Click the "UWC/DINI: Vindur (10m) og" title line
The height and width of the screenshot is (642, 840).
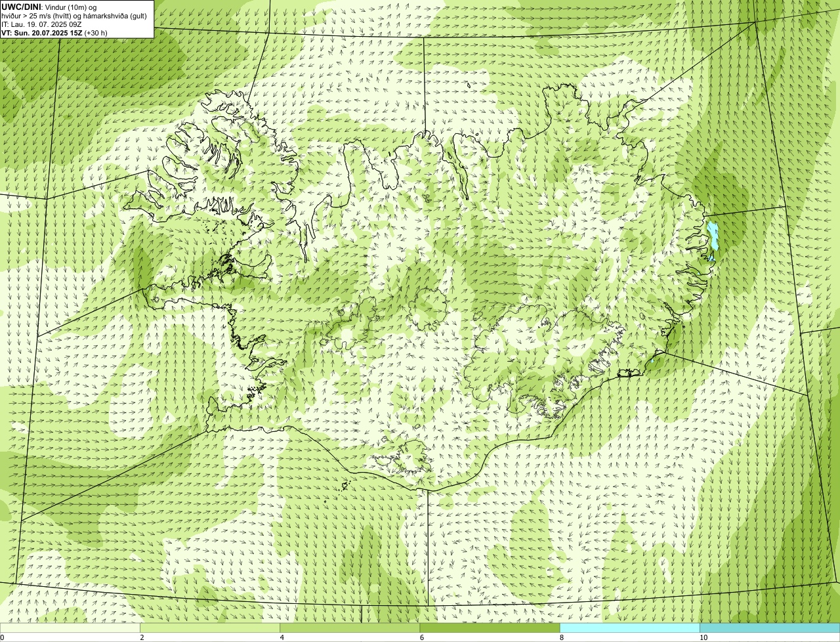coord(49,7)
